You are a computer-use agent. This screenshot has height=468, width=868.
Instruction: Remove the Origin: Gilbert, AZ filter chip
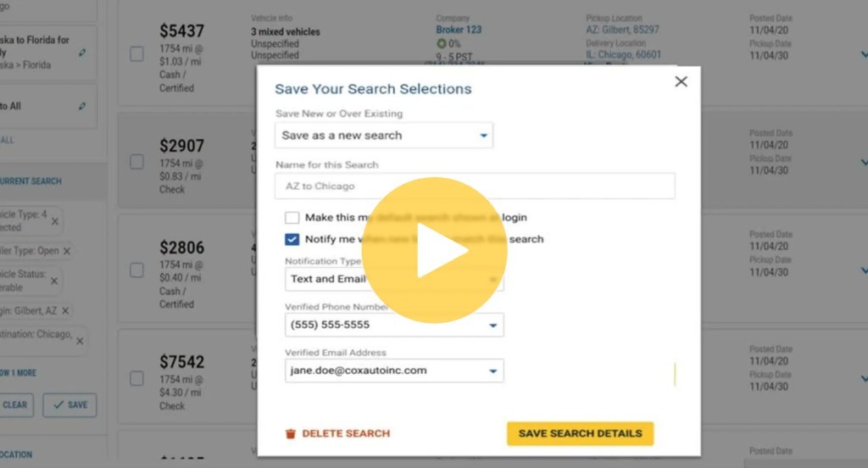[x=65, y=311]
